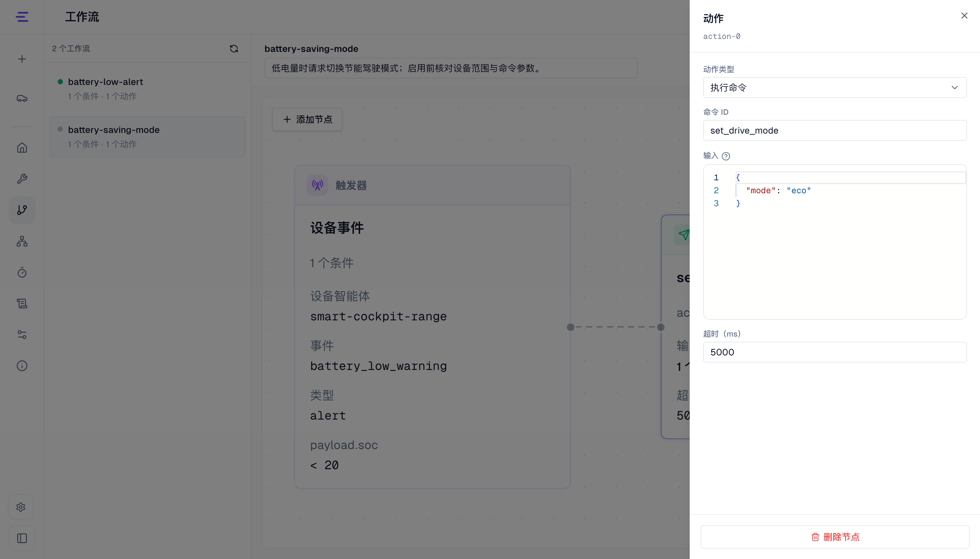Click the battery-saving-mode title heading
This screenshot has width=980, height=559.
[x=311, y=49]
